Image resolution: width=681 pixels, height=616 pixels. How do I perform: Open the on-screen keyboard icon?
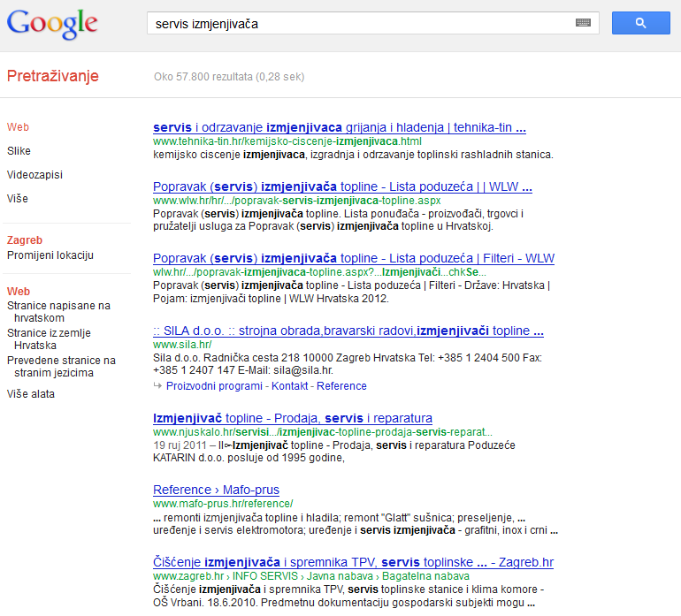pos(583,23)
